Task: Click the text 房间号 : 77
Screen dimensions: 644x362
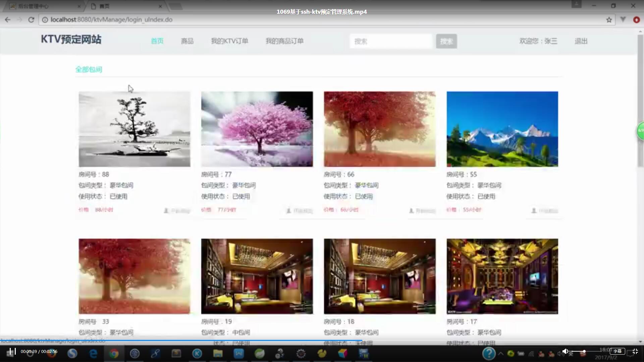Action: tap(216, 174)
